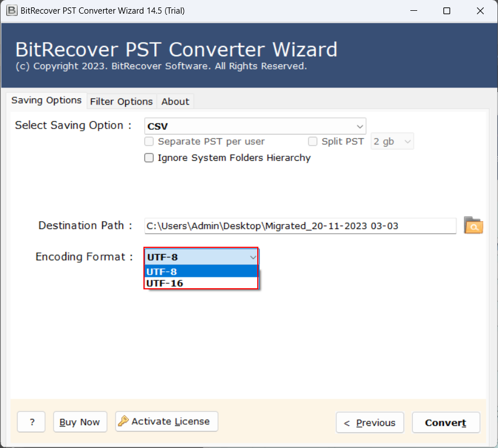Viewport: 498px width, 448px height.
Task: Click the Activate License button
Action: point(166,421)
